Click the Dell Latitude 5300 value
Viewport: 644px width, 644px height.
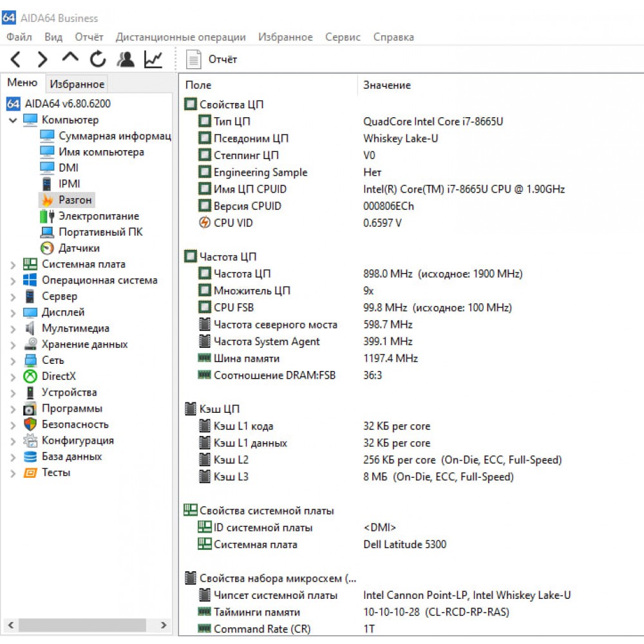point(404,544)
